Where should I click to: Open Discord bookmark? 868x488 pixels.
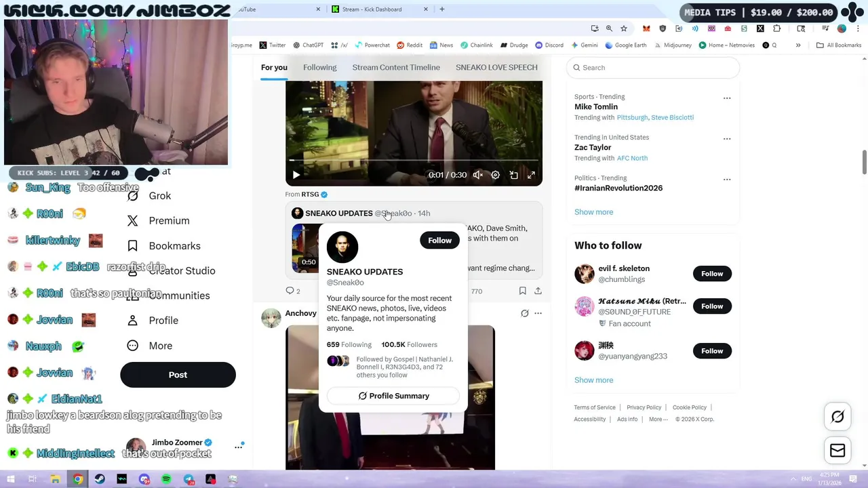pyautogui.click(x=549, y=45)
